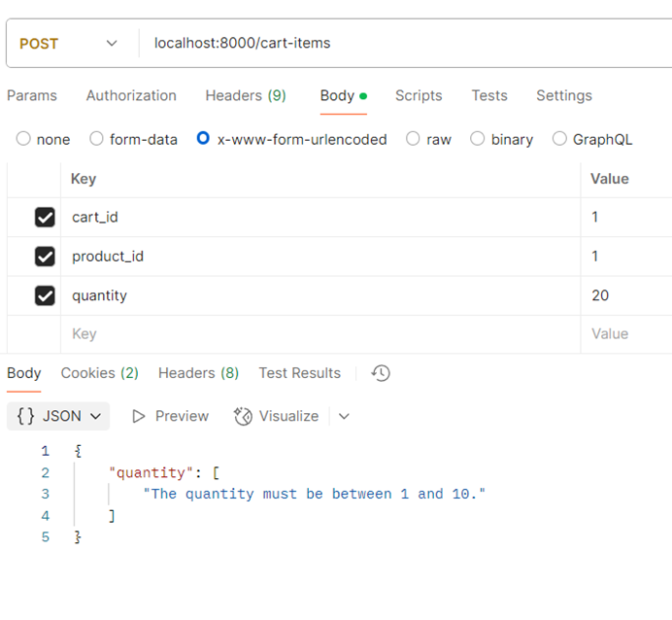The width and height of the screenshot is (672, 620).
Task: Select the GraphQL body type
Action: pos(559,139)
